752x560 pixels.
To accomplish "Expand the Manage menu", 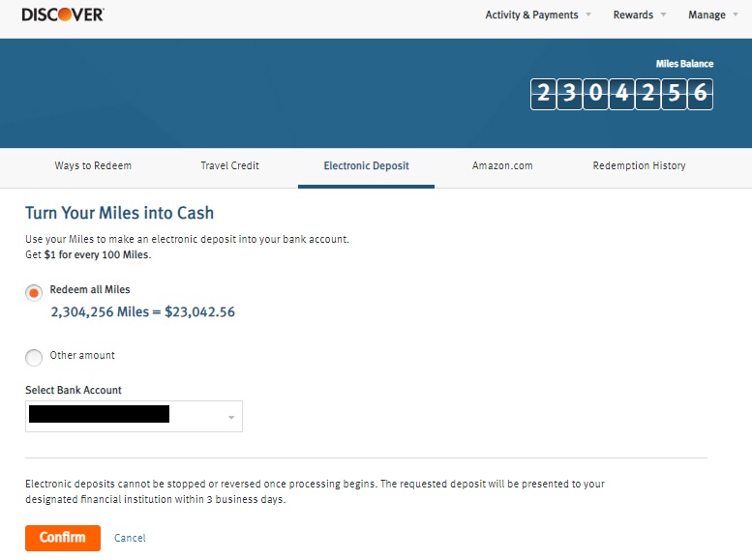I will 712,15.
